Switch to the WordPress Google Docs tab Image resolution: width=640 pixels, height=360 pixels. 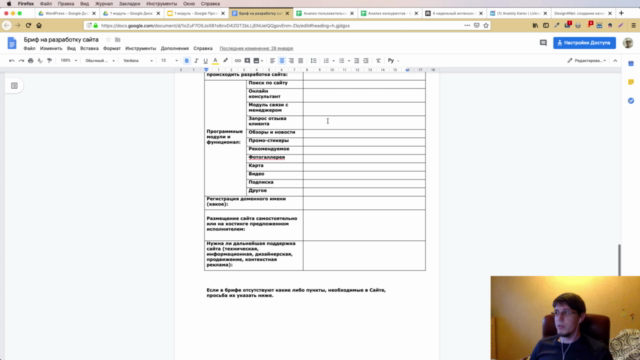point(67,13)
